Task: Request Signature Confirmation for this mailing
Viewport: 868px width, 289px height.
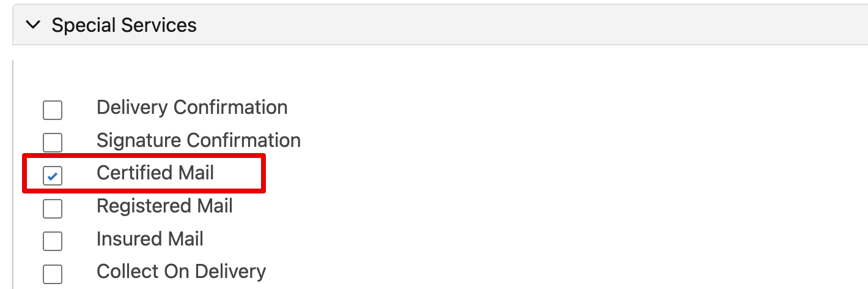Action: point(53,143)
